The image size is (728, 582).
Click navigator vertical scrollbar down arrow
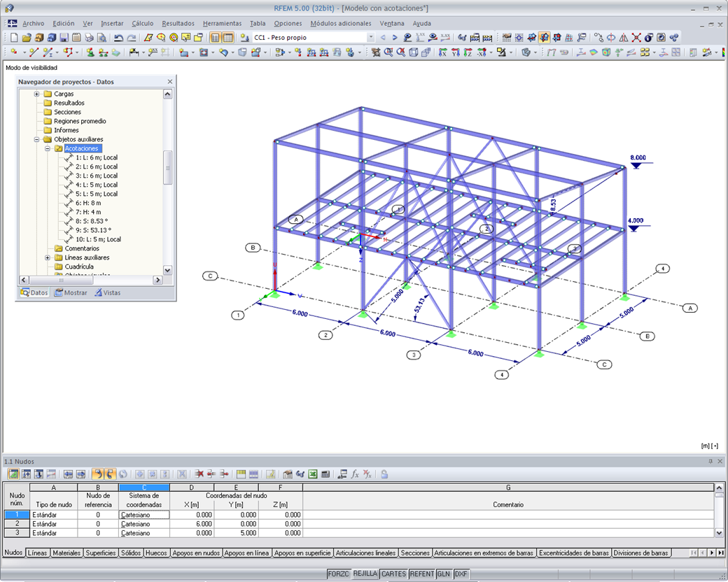(167, 270)
